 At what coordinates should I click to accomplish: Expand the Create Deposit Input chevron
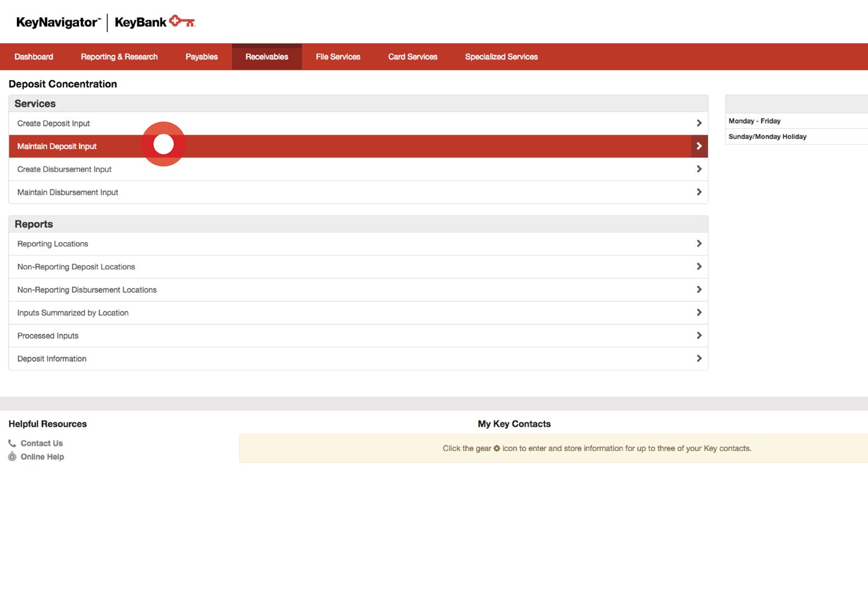click(699, 122)
